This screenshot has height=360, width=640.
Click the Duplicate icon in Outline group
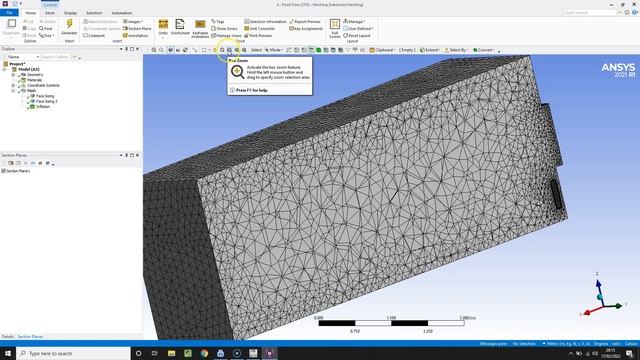click(x=11, y=24)
